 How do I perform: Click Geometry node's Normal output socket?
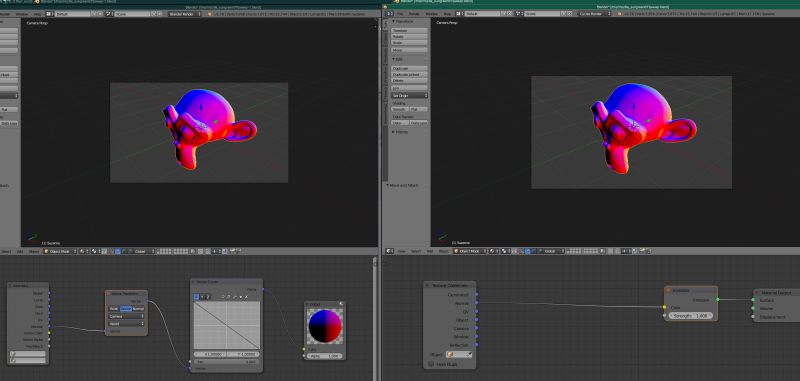(49, 326)
